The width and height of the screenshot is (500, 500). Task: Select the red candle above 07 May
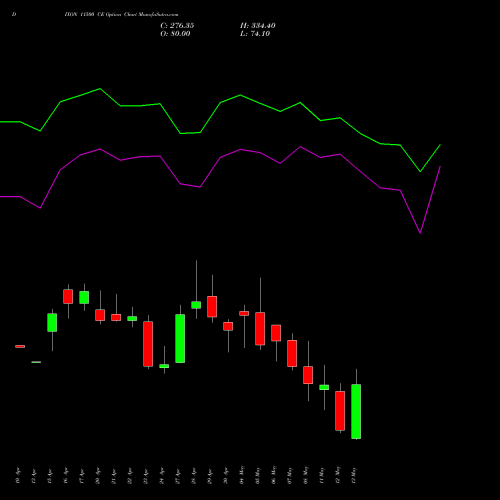point(292,353)
